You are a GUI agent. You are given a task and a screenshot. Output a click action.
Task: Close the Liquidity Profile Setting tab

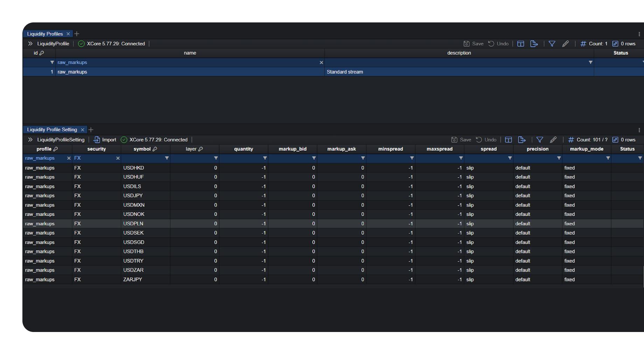[83, 130]
